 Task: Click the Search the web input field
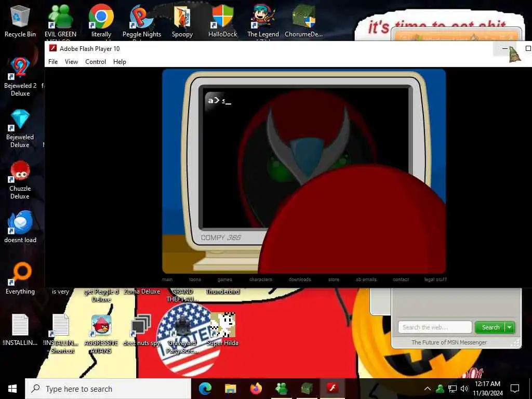pos(435,327)
